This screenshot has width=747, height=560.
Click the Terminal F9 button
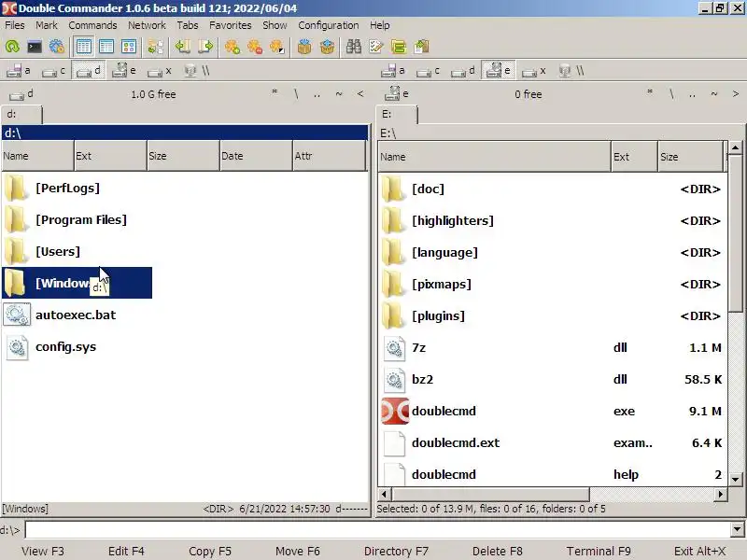click(x=599, y=551)
